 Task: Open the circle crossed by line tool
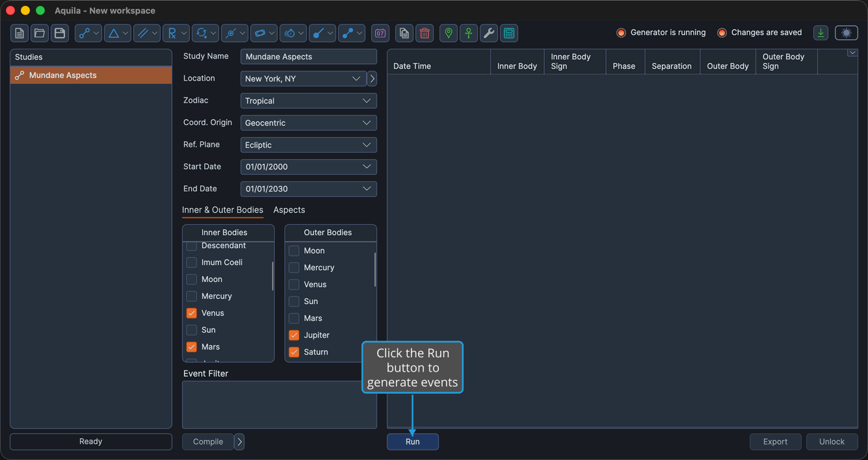pyautogui.click(x=235, y=33)
